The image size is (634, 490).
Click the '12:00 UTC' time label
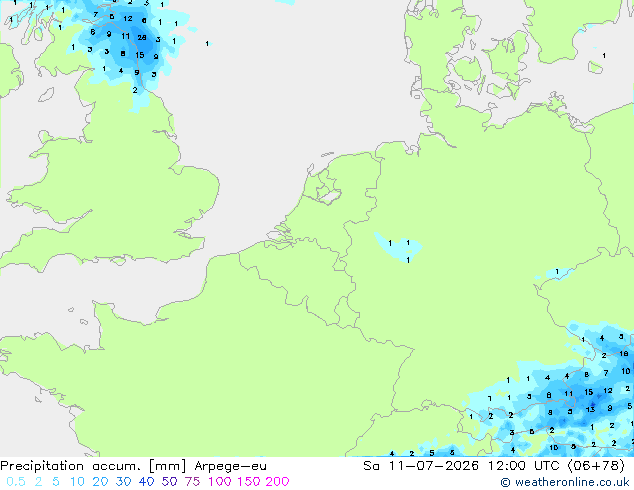[525, 466]
